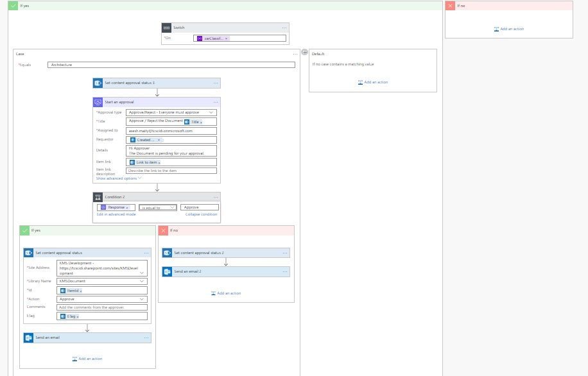
Task: Open the Send an email 2 ellipsis menu
Action: point(285,272)
